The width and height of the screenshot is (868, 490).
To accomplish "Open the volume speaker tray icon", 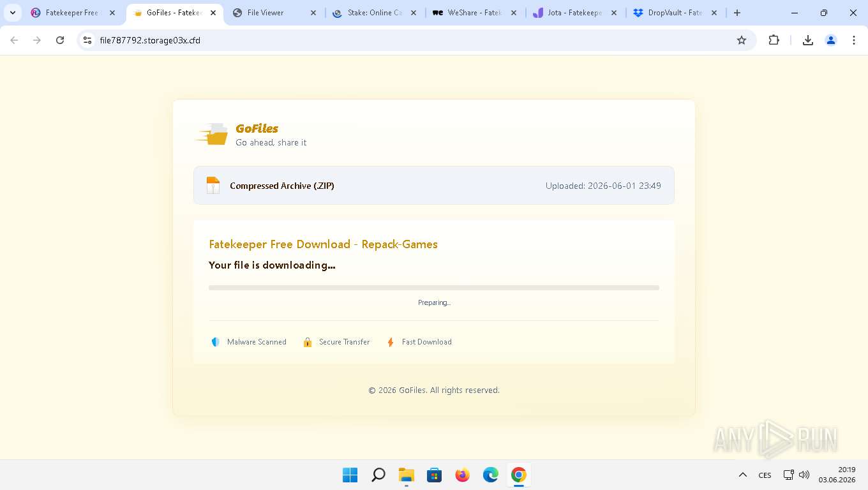I will click(x=804, y=475).
